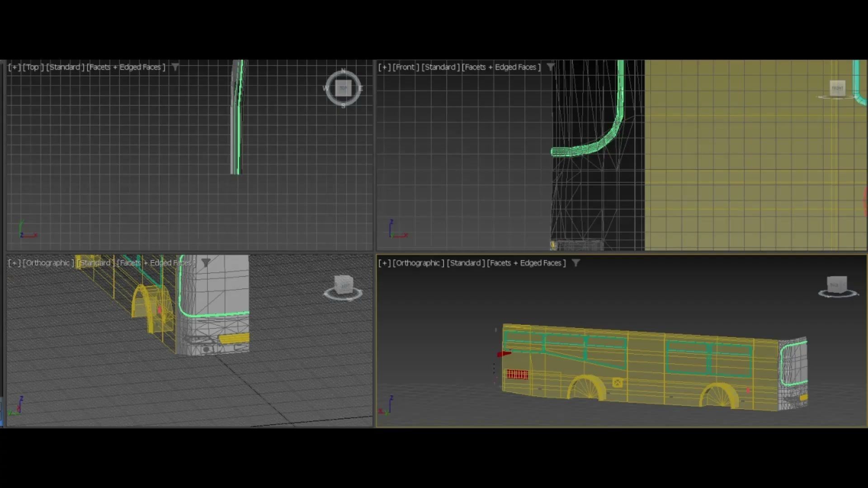This screenshot has width=868, height=488.
Task: Click filter funnel in bottom-right Orthographic viewport
Action: (x=576, y=263)
